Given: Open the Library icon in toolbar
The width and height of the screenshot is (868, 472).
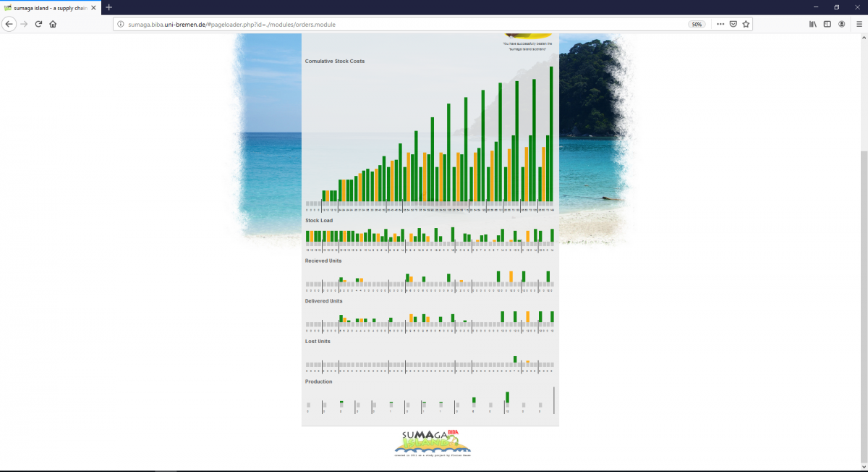Looking at the screenshot, I should tap(813, 24).
